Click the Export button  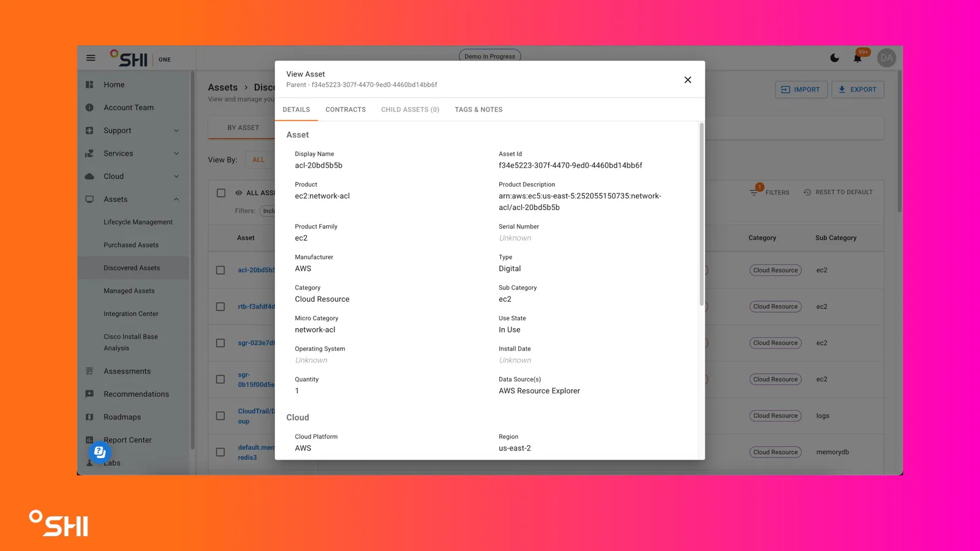858,89
